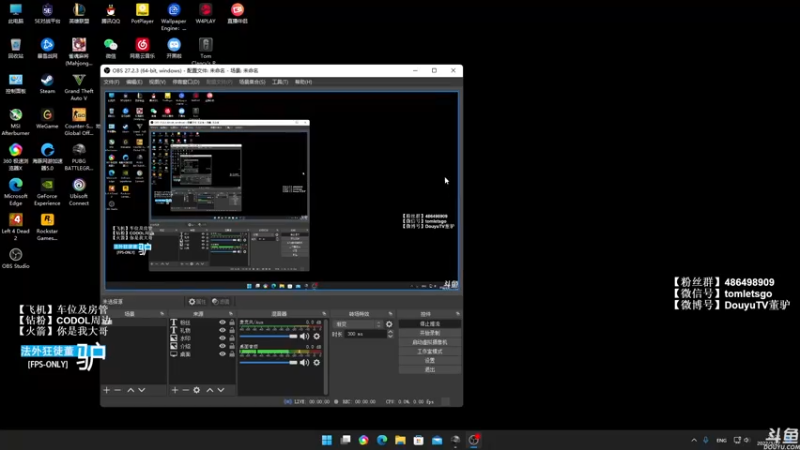Screen dimensions: 800x450
Task: Pop out the 场景 dock panel
Action: pyautogui.click(x=162, y=314)
